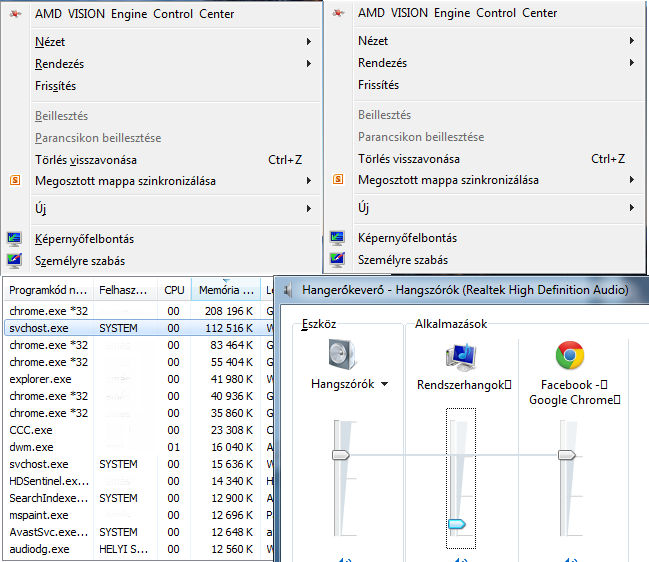Click the 41 980 K memory value

click(232, 379)
